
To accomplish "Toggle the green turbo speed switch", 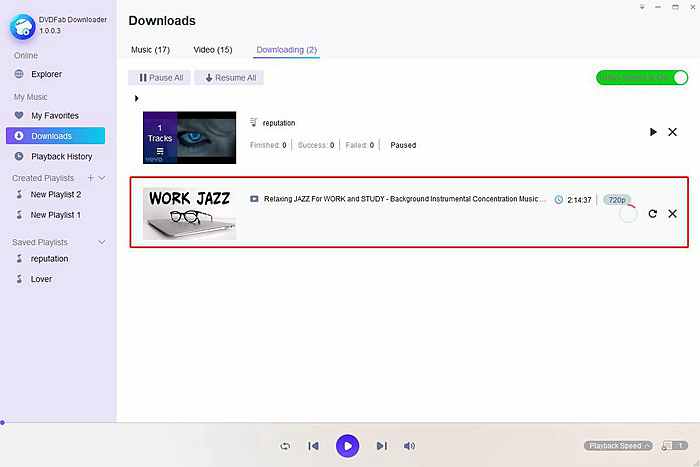I will tap(642, 77).
